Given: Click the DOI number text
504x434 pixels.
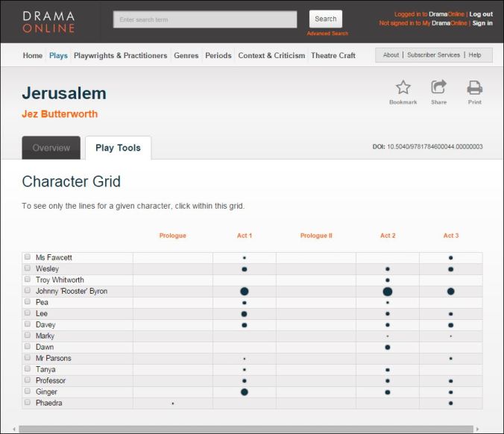Looking at the screenshot, I should [x=435, y=147].
